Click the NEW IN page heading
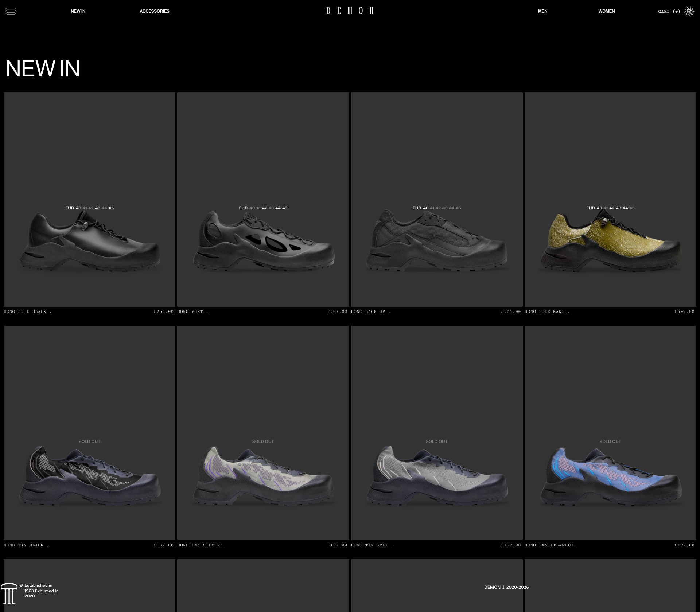Viewport: 700px width, 612px height. [43, 68]
